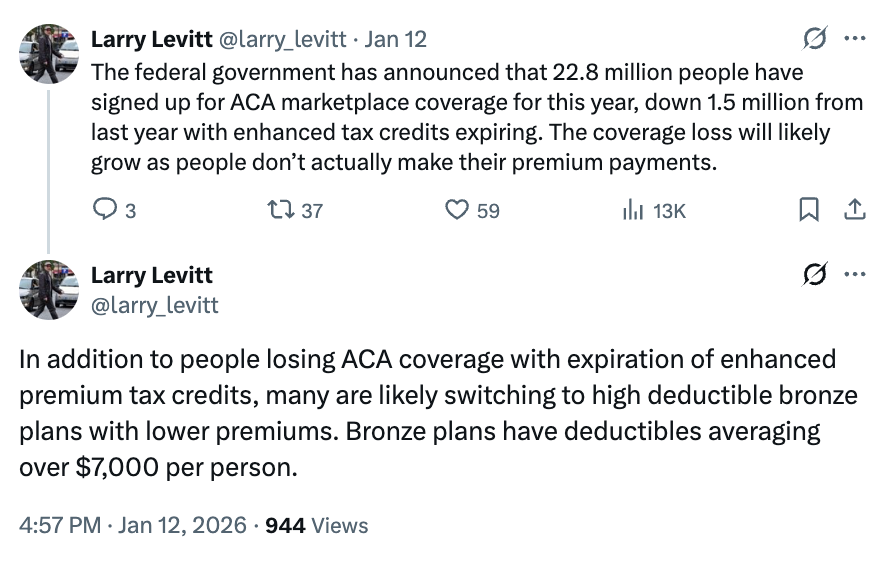
Task: Reply to the first Larry Levitt post
Action: click(105, 210)
